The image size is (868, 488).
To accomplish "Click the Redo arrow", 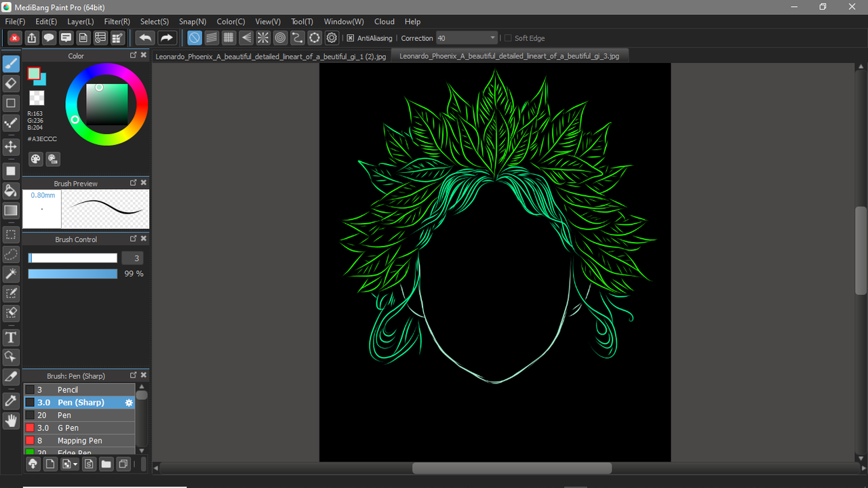I will (x=166, y=38).
